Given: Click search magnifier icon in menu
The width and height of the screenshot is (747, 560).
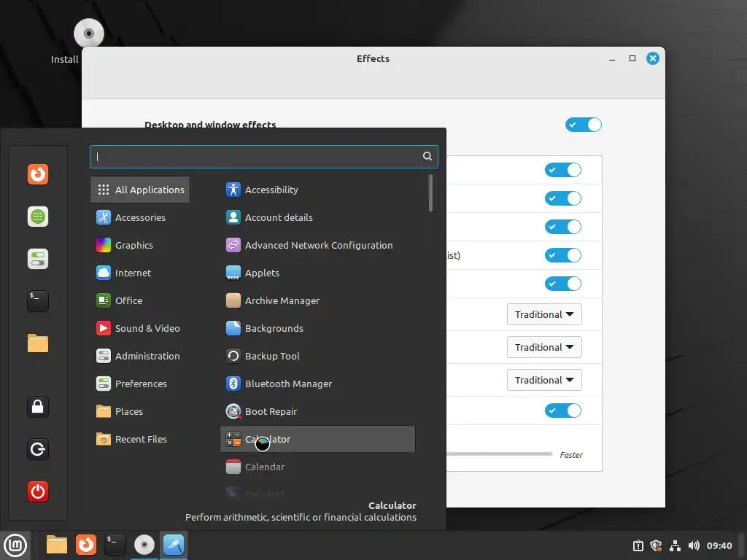Looking at the screenshot, I should [427, 156].
